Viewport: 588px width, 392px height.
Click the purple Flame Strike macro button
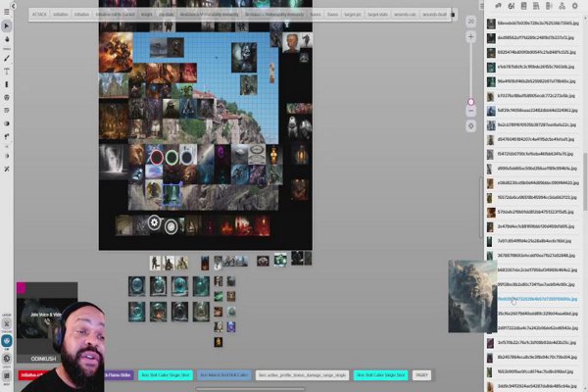[x=119, y=375]
